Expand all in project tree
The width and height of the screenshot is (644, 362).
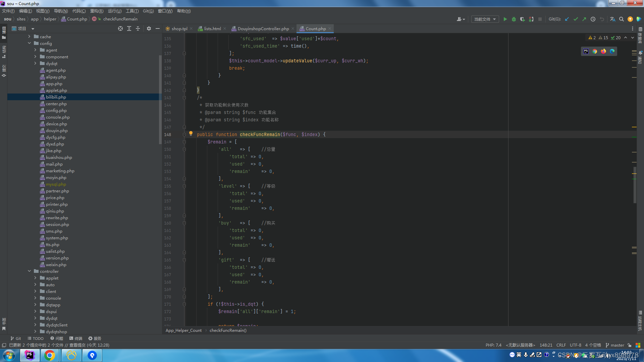pyautogui.click(x=129, y=28)
